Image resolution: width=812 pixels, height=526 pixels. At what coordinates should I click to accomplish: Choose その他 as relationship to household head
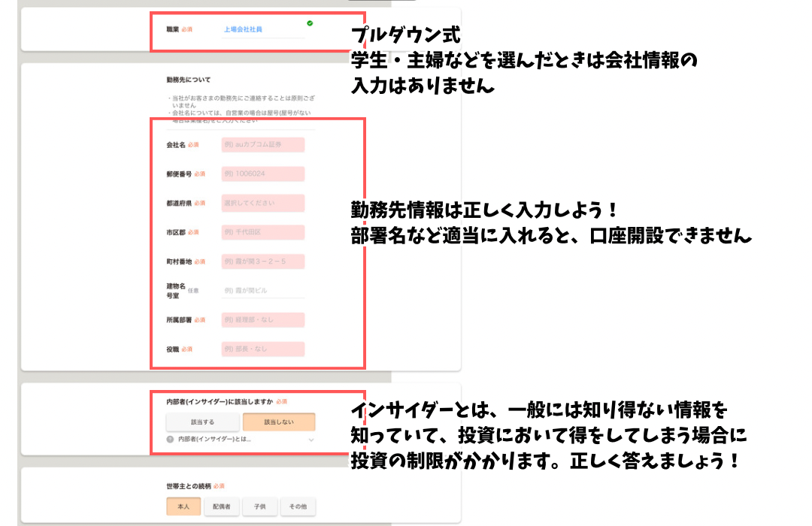tap(298, 507)
